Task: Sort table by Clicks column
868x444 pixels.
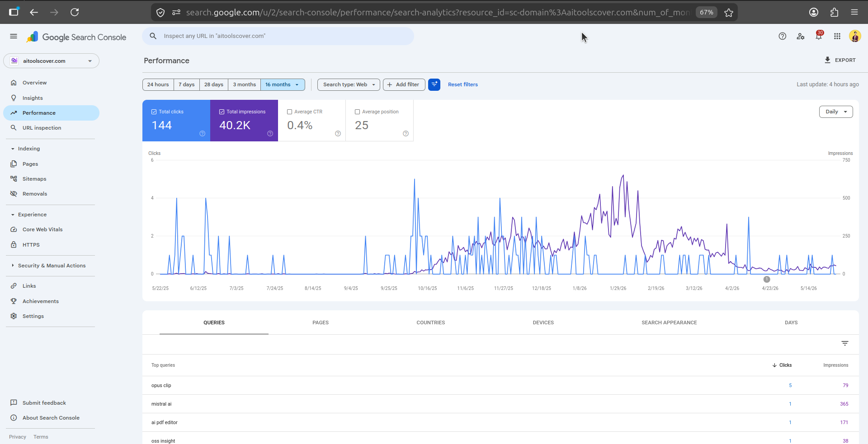Action: click(782, 365)
